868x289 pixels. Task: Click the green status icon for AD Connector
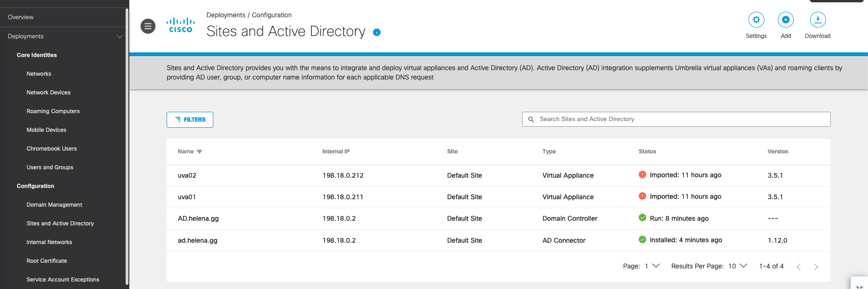point(642,240)
